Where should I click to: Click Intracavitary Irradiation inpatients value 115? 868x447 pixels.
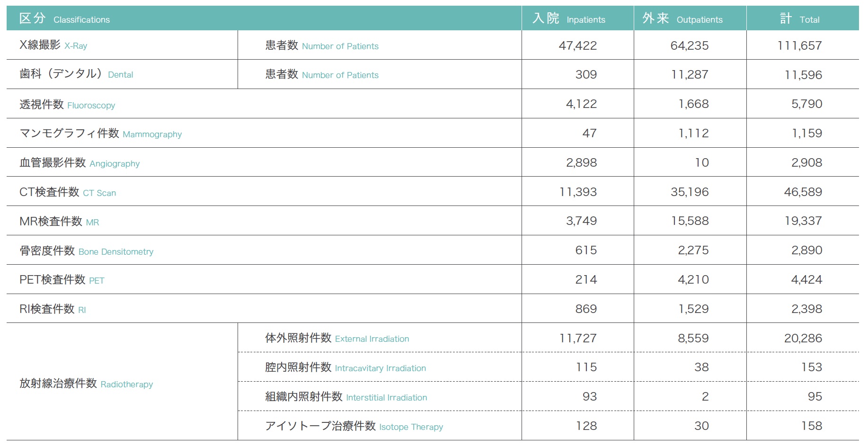click(586, 367)
